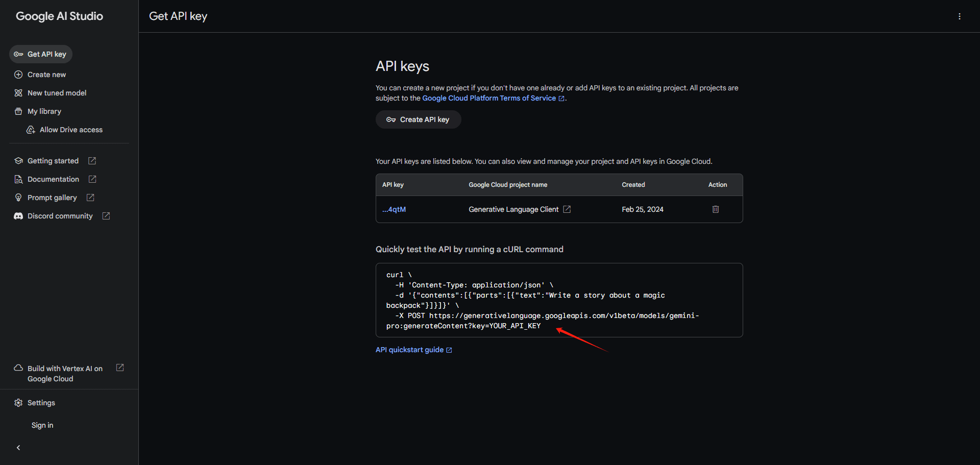Click the Settings gear icon
The height and width of the screenshot is (465, 980).
[18, 403]
